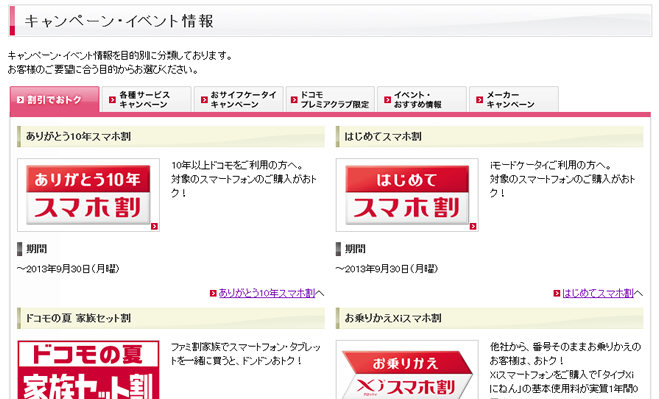Click arrow icon on 各種サービスキャンペーン tab
This screenshot has height=399, width=659.
[x=112, y=100]
